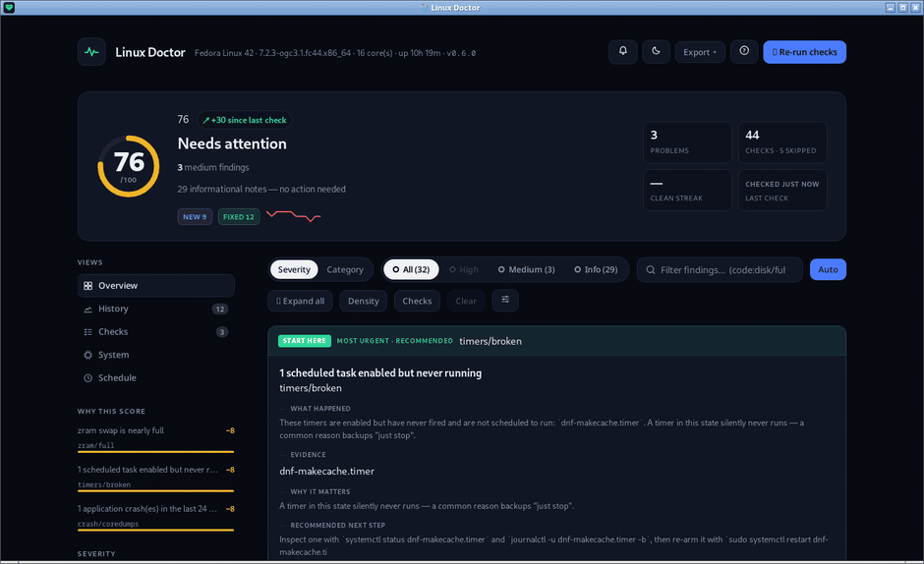Viewport: 924px width, 564px height.
Task: Focus the Filter findings search field
Action: pyautogui.click(x=720, y=270)
